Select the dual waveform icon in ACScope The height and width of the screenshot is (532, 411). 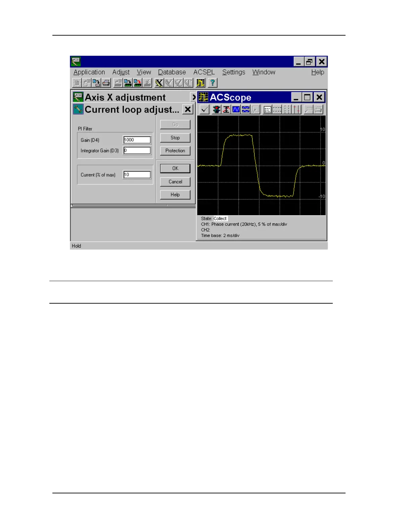click(x=246, y=109)
